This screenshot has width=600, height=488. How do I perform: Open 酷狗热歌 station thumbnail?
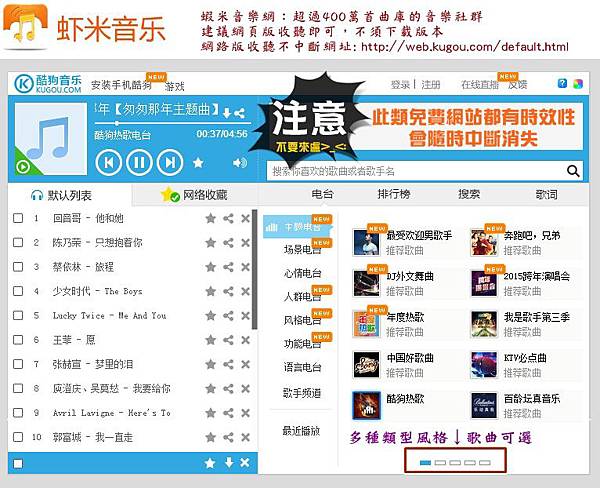pyautogui.click(x=366, y=406)
